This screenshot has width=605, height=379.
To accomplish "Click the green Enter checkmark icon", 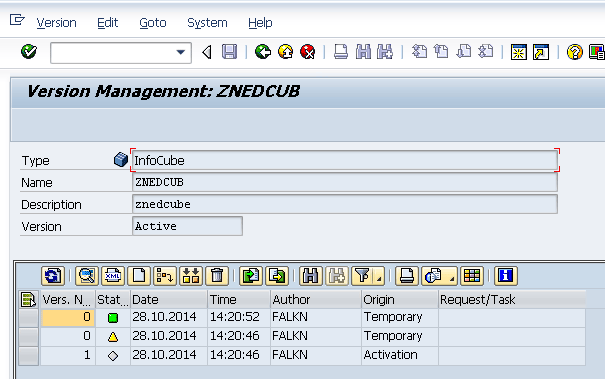I will pos(29,52).
